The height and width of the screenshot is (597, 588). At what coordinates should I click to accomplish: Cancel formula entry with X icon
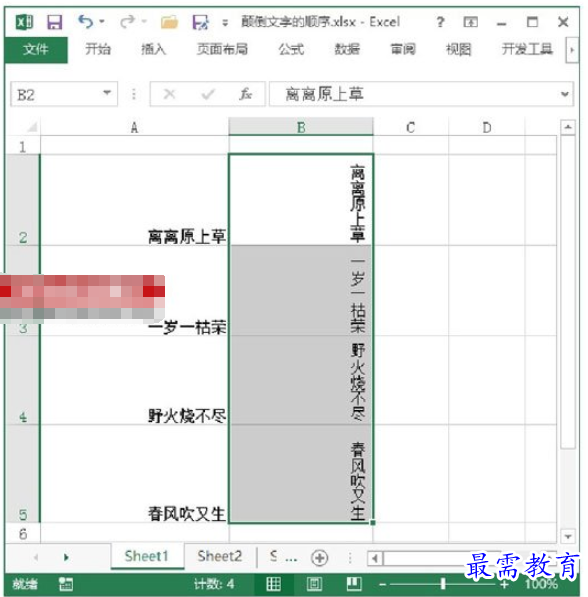point(169,94)
